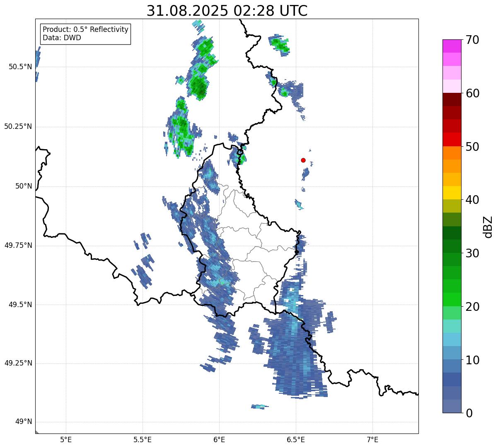Click the title "31.08.2025 02:28 UTC"
Viewport: 498px width, 448px height.
227,11
